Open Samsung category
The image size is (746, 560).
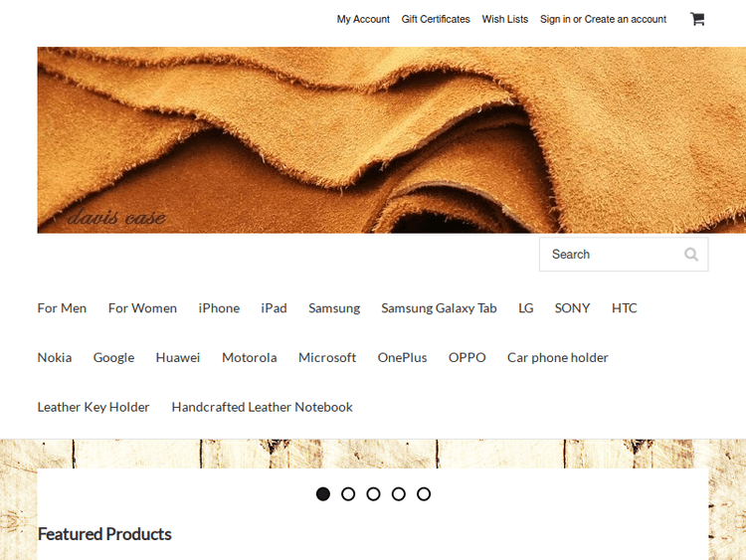pos(334,308)
